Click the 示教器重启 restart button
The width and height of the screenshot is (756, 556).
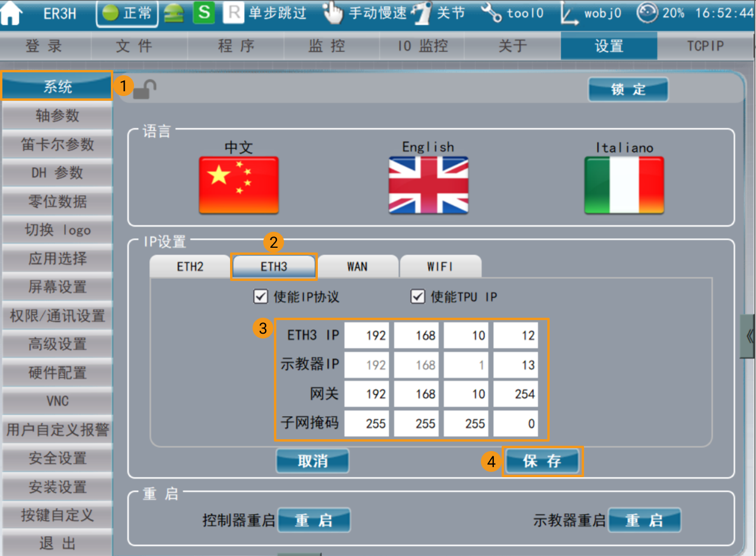click(x=645, y=520)
